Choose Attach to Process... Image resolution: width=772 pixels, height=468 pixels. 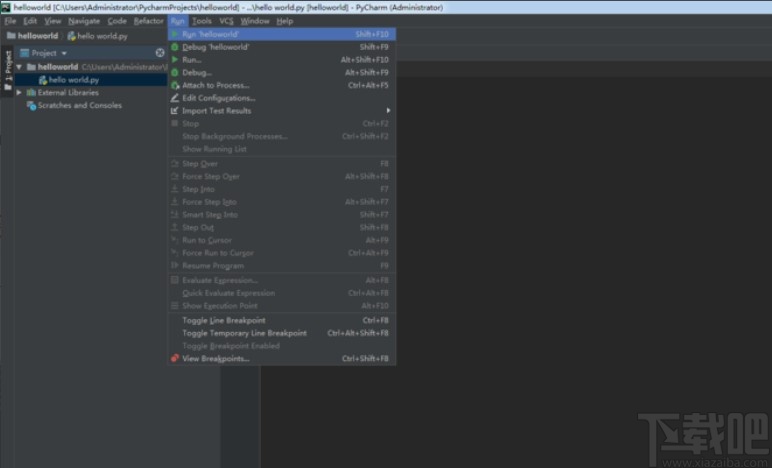point(282,85)
